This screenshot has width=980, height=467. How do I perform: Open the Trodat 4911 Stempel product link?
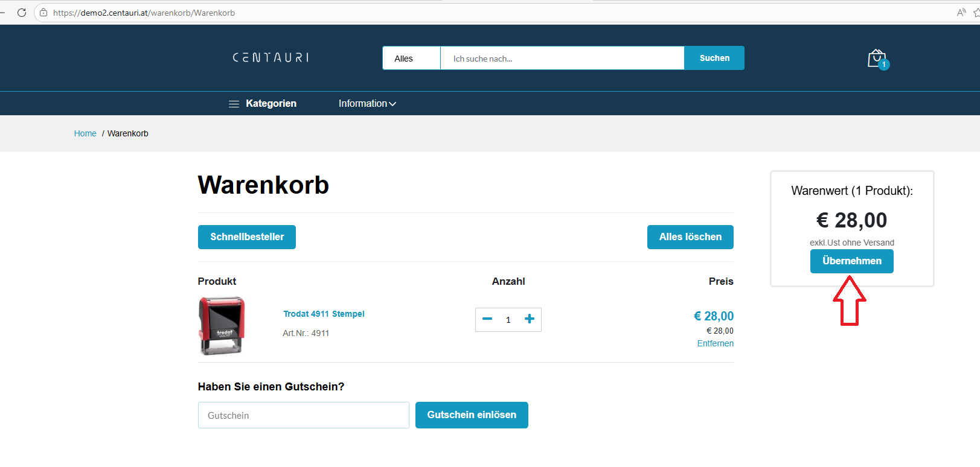click(x=324, y=314)
